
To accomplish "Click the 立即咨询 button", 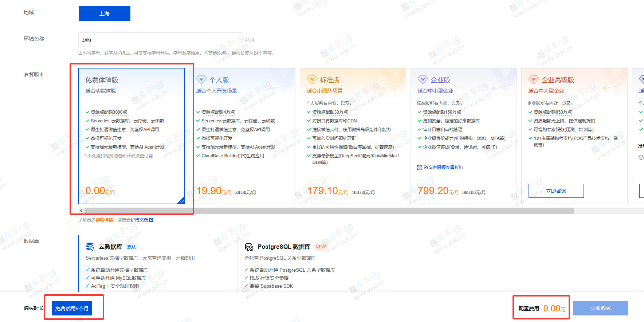I will pos(556,191).
